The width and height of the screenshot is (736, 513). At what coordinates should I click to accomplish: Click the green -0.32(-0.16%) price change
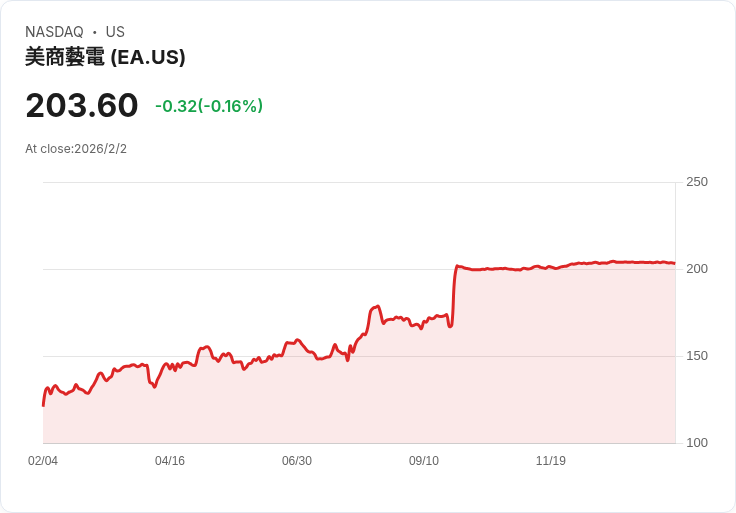pyautogui.click(x=209, y=106)
